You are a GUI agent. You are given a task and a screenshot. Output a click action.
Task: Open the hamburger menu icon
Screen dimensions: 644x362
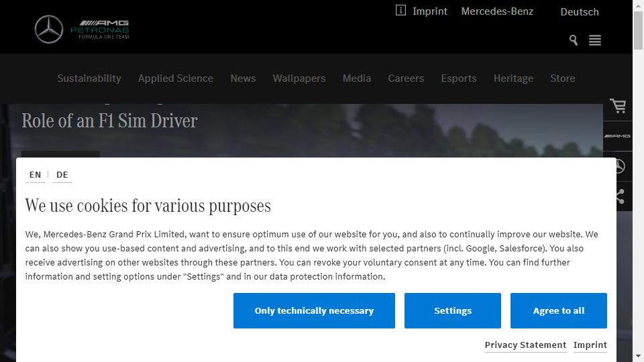pyautogui.click(x=595, y=40)
